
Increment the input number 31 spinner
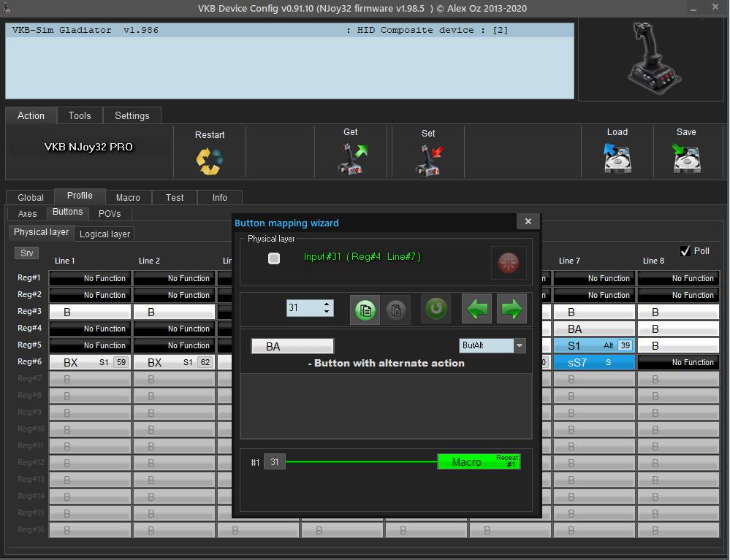327,304
